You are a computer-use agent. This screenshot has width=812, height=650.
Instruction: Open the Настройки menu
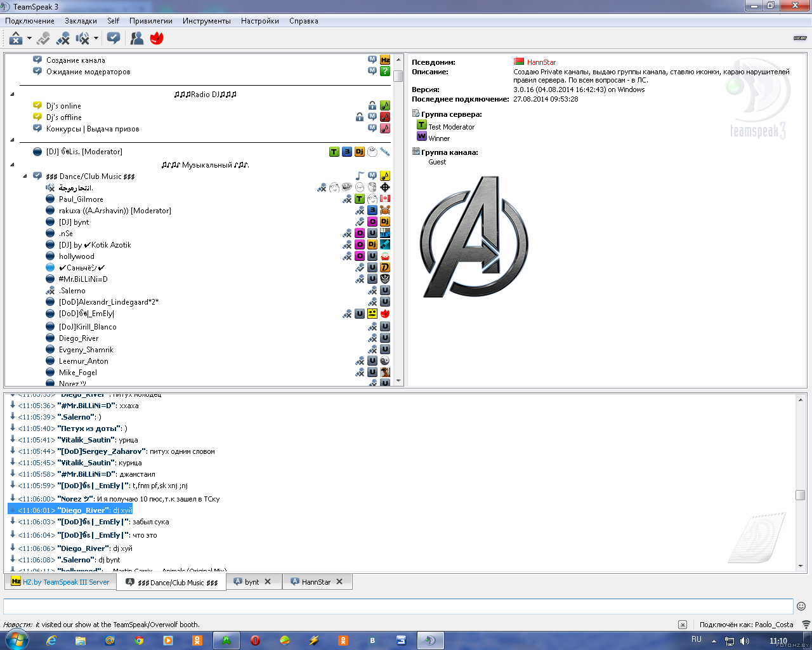(260, 21)
